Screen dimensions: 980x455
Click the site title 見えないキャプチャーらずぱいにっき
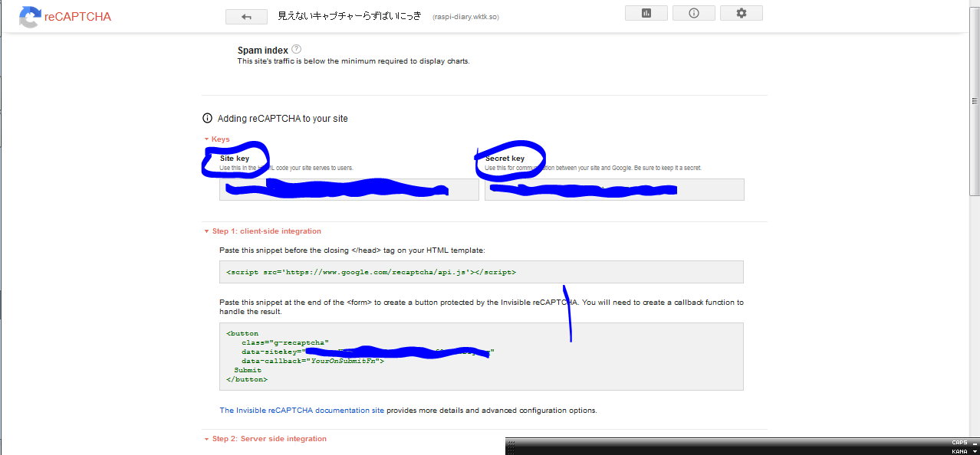click(x=350, y=16)
